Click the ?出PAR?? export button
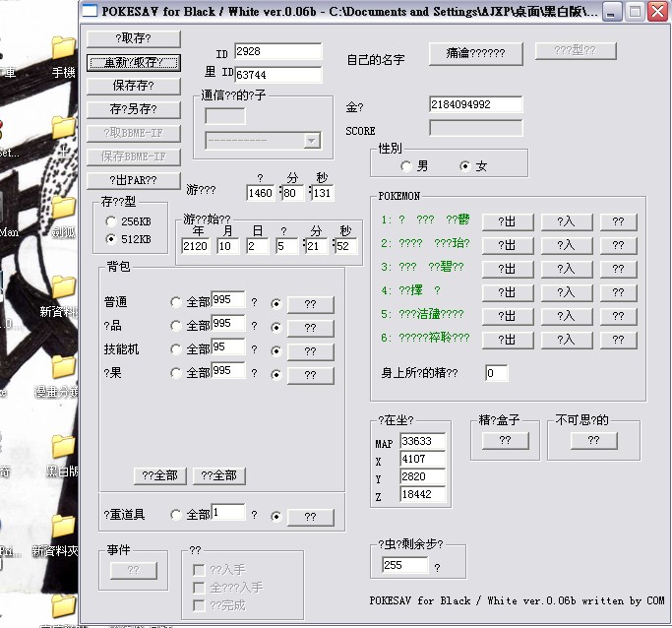The width and height of the screenshot is (672, 628). (x=133, y=180)
